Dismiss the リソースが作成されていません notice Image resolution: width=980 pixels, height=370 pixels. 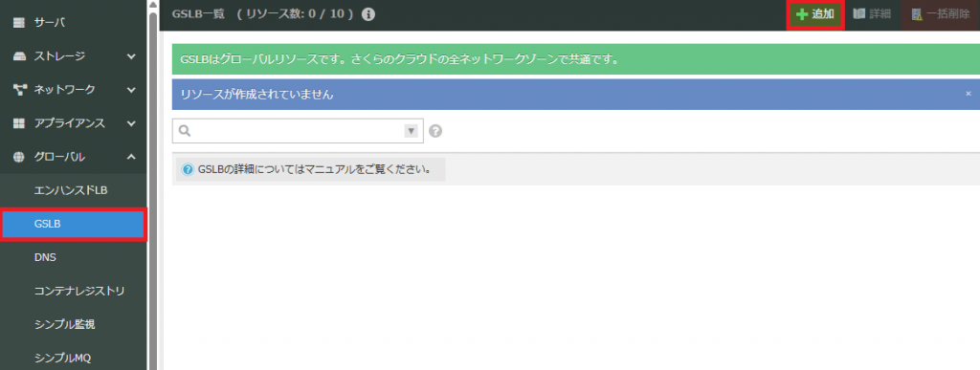click(969, 95)
